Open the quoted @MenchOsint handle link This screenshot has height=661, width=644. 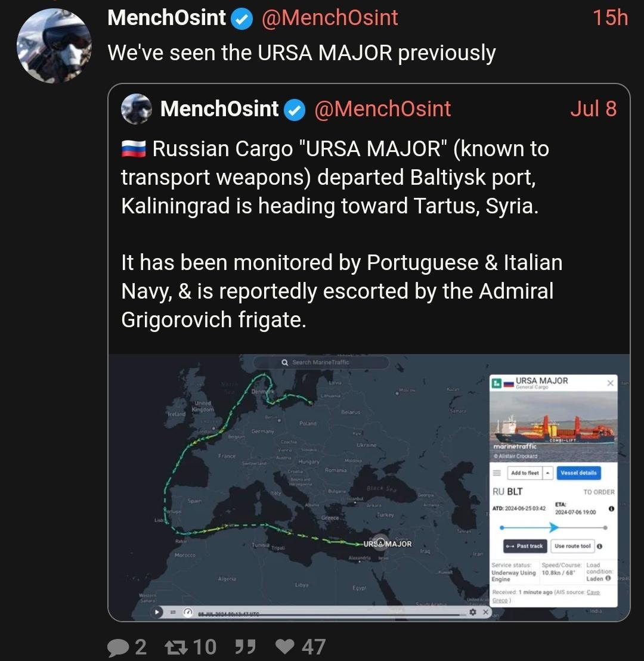(x=382, y=109)
